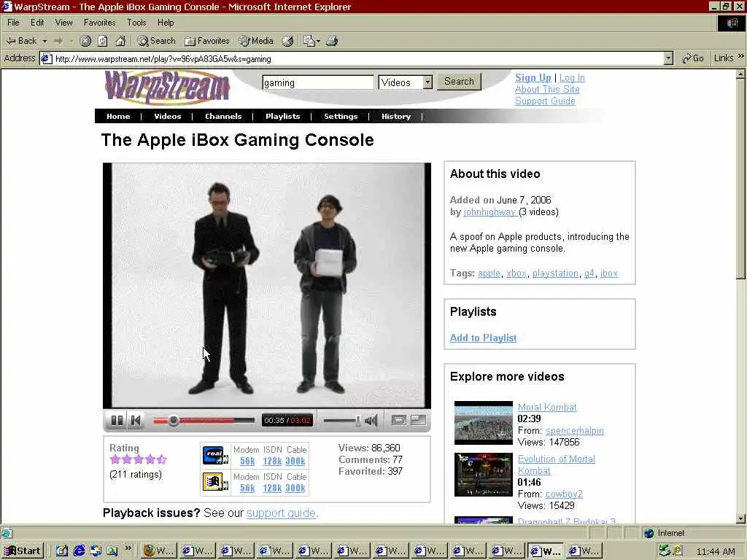Go to the Channels navigation tab
The width and height of the screenshot is (747, 560).
tap(223, 116)
